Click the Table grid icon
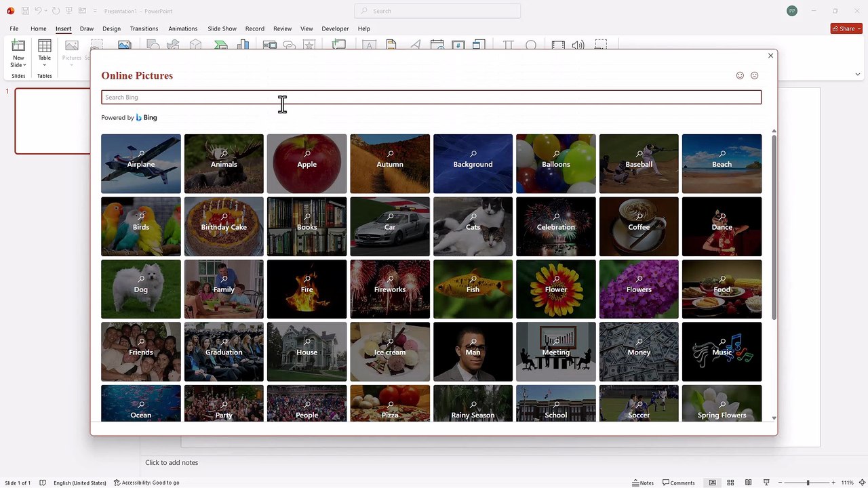 [x=44, y=46]
